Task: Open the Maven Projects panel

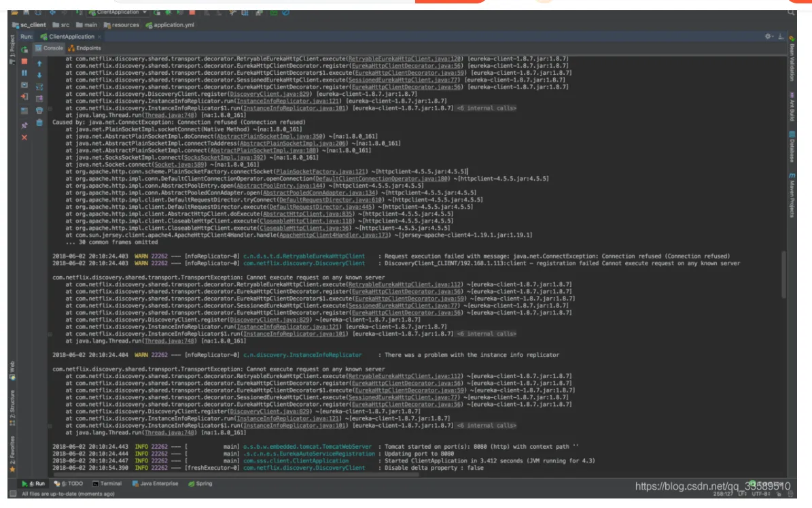Action: coord(792,195)
